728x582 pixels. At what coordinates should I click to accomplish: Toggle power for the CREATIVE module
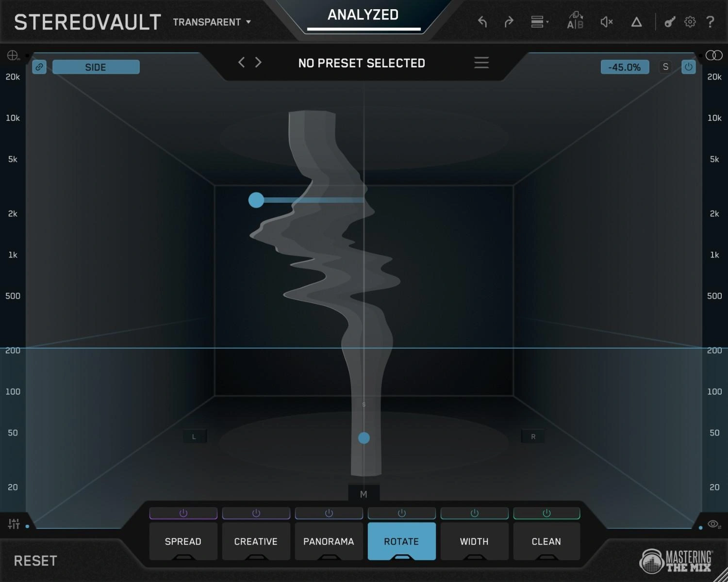[256, 513]
